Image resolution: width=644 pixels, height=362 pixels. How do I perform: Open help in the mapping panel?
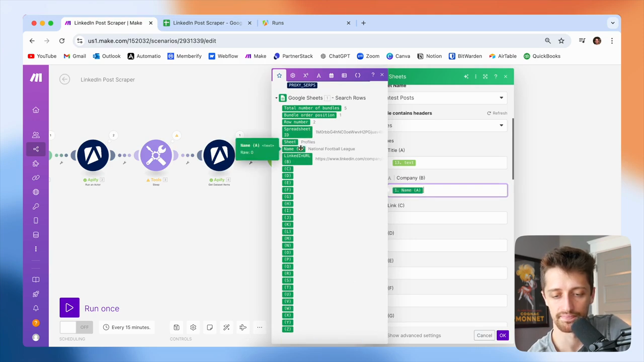[373, 75]
